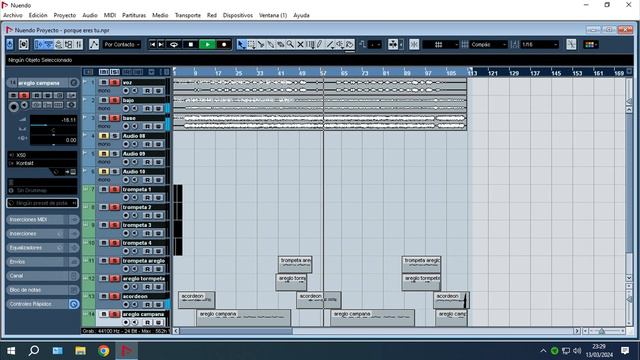This screenshot has height=360, width=640.
Task: Open the Proyecto menu
Action: point(64,15)
